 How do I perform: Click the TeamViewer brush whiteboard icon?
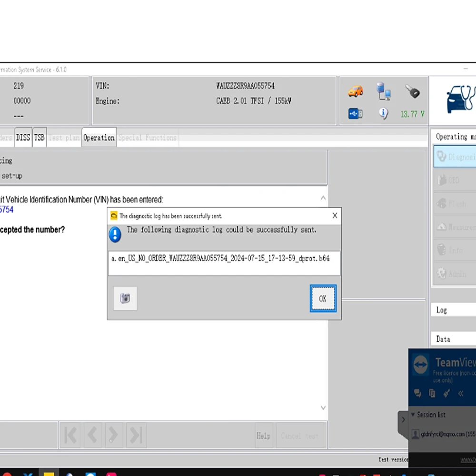pos(446,394)
